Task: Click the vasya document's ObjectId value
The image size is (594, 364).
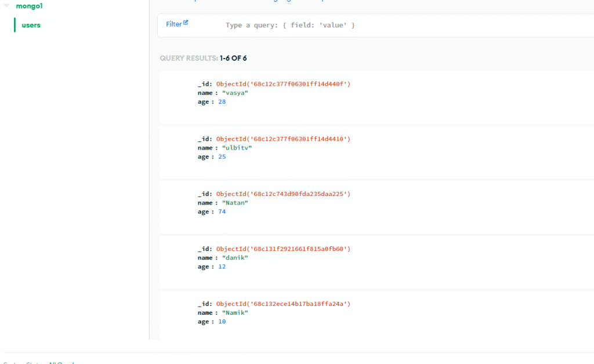Action: click(x=283, y=84)
